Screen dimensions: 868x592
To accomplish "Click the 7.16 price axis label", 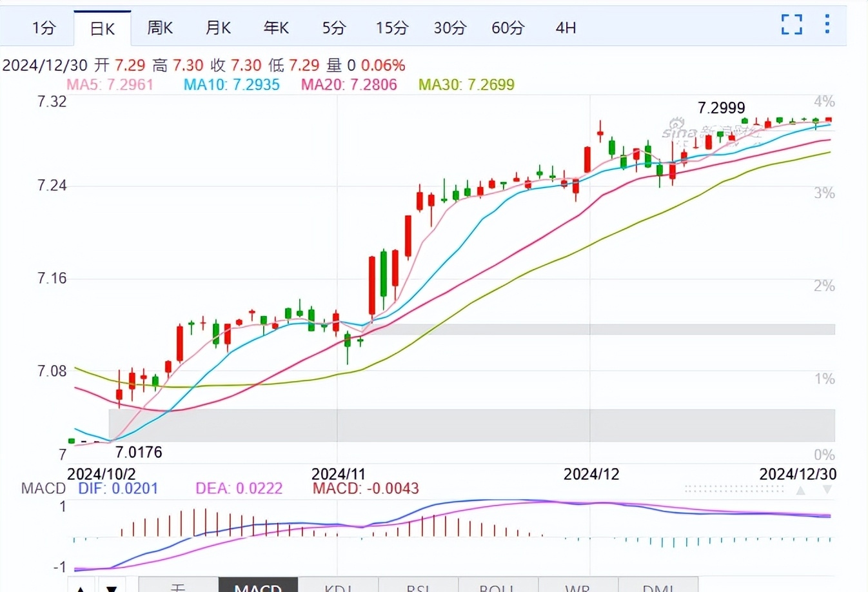I will (52, 279).
